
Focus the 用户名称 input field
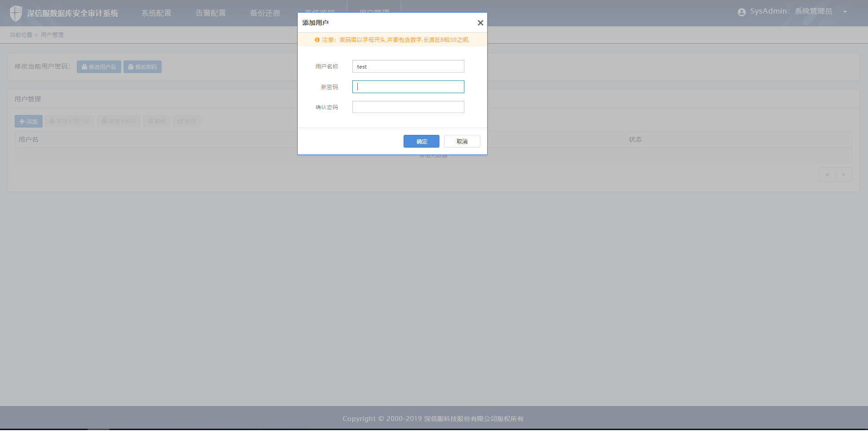pos(408,66)
